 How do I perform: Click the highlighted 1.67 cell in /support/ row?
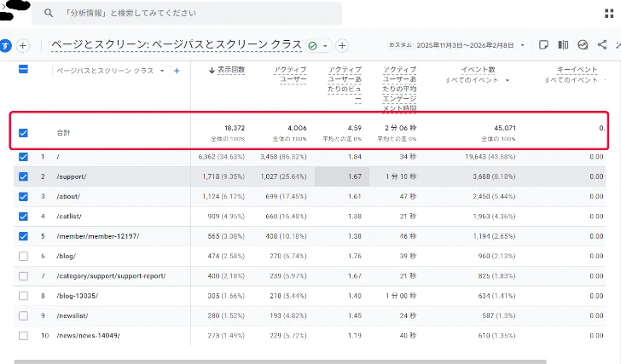click(342, 176)
